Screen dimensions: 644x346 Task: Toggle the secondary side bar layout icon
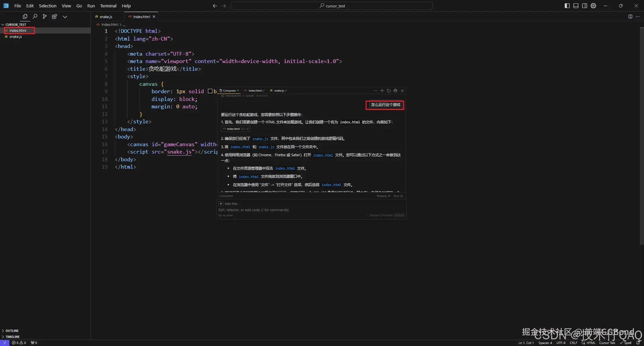click(x=585, y=6)
